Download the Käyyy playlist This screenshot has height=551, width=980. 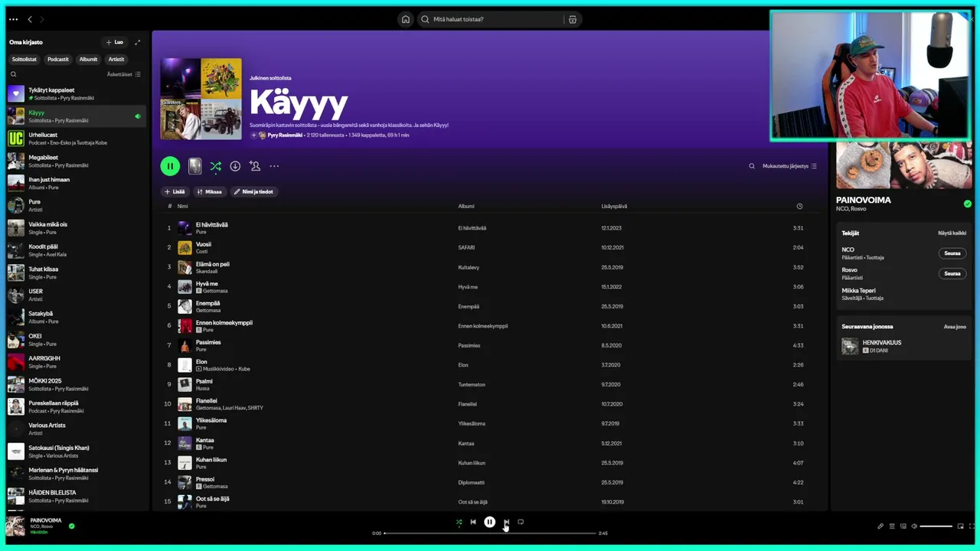235,166
